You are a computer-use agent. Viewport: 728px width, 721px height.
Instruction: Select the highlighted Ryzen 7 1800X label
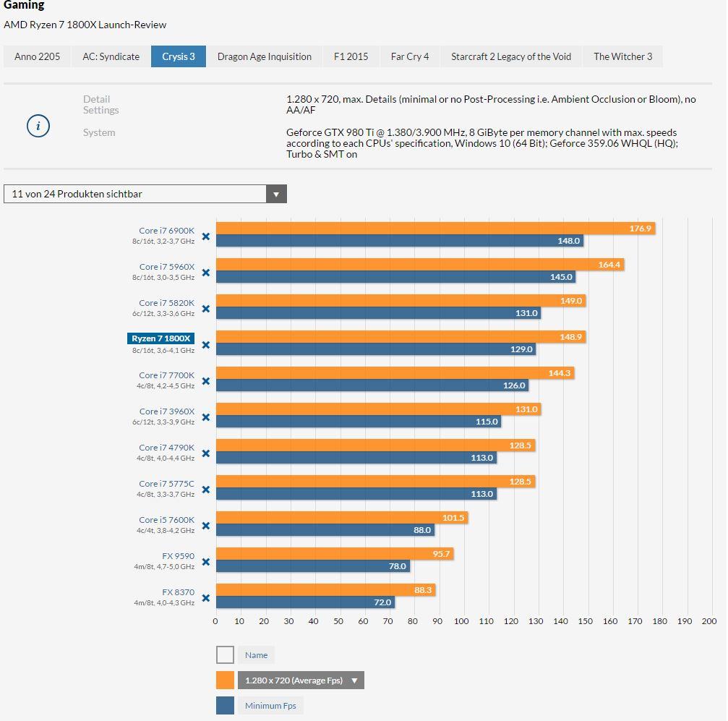pyautogui.click(x=160, y=338)
